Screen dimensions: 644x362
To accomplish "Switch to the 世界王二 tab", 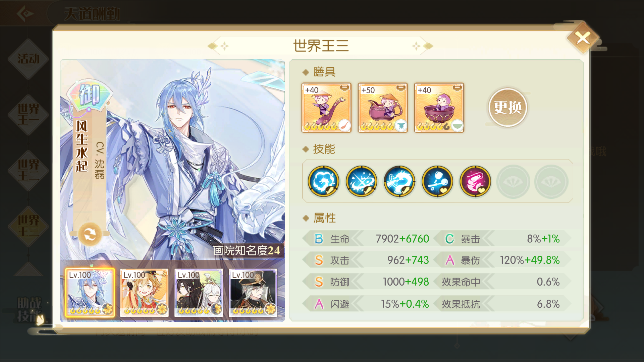I will pos(29,170).
